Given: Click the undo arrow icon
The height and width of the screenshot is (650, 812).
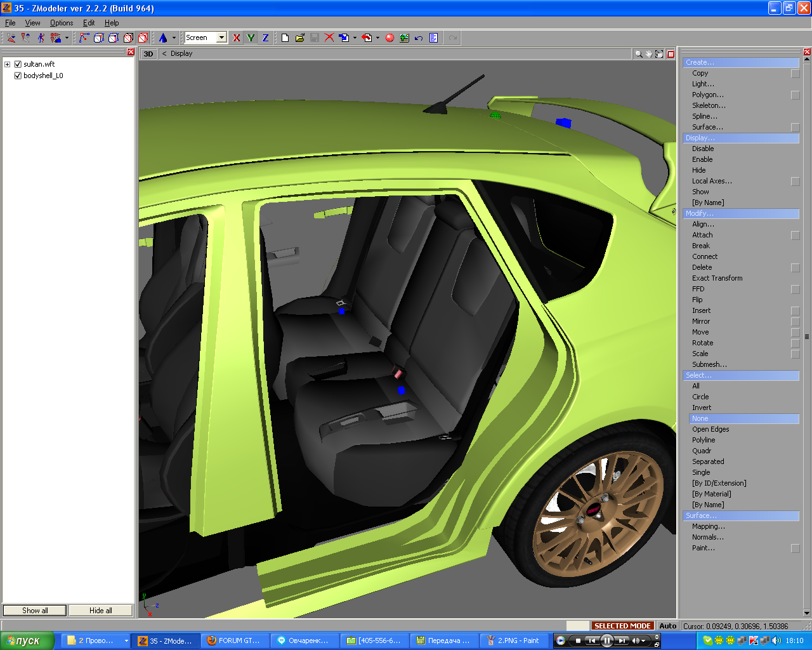Looking at the screenshot, I should pyautogui.click(x=419, y=38).
